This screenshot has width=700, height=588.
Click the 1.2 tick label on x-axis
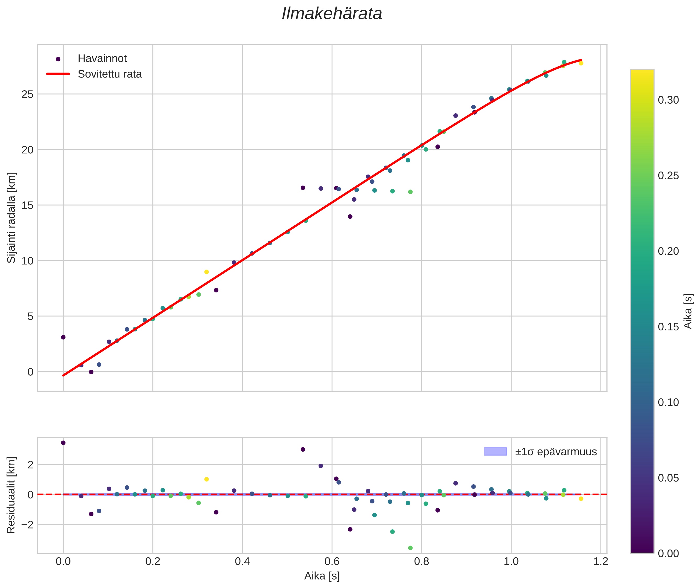601,561
